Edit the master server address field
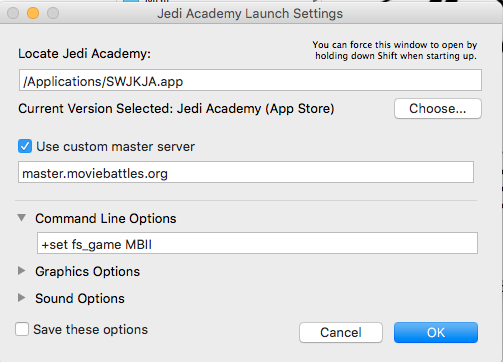Viewport: 503px width, 362px height. [x=246, y=172]
